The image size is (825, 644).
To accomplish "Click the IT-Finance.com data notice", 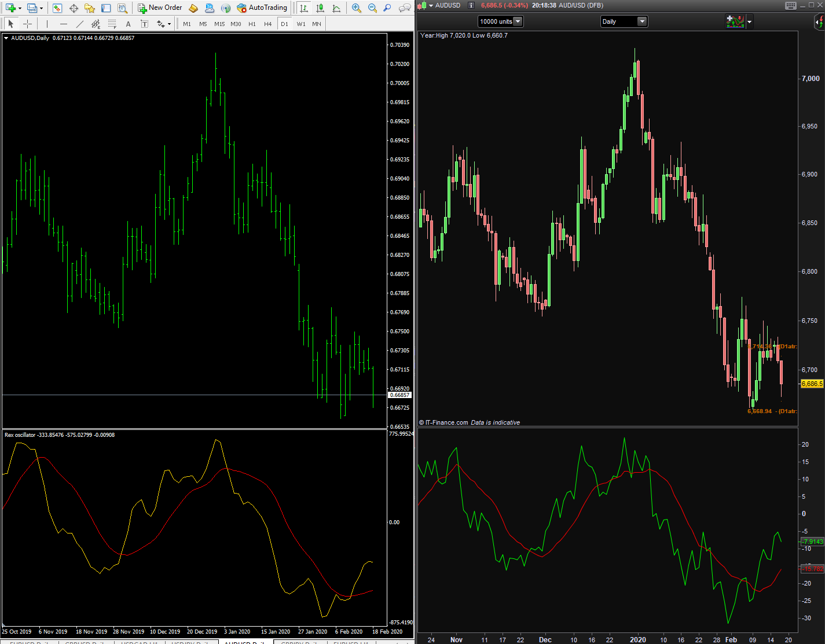I will pyautogui.click(x=469, y=422).
